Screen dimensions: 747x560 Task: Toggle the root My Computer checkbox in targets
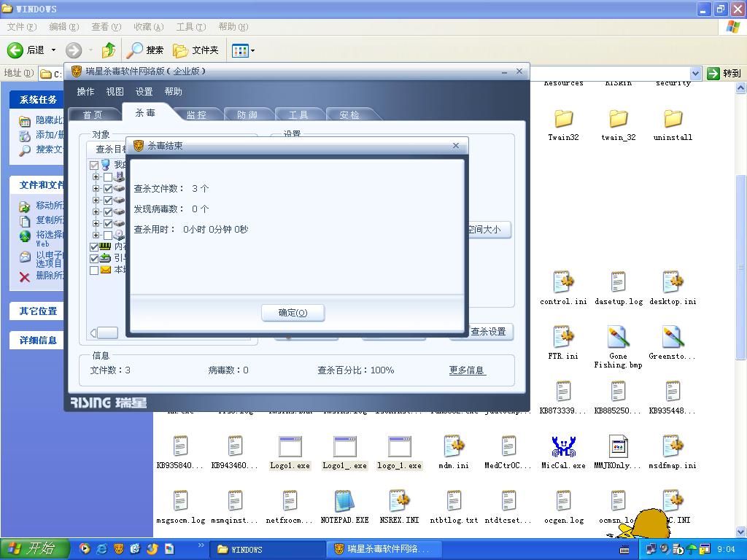coord(94,166)
